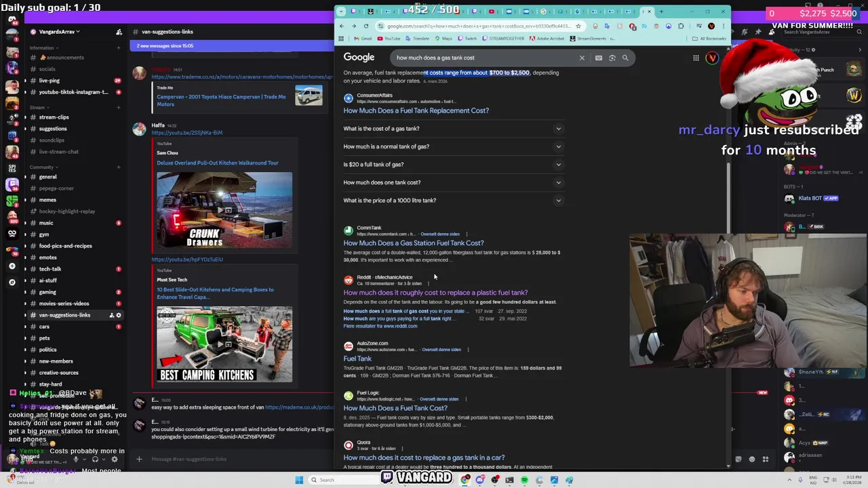Open 'Flere resultater fra www.reddit.com' link
868x488 pixels.
tap(380, 326)
